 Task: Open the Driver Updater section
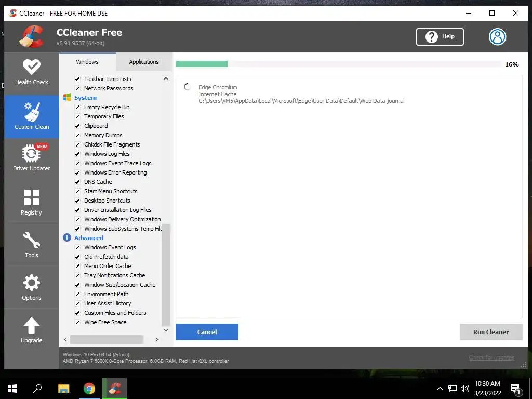coord(32,158)
